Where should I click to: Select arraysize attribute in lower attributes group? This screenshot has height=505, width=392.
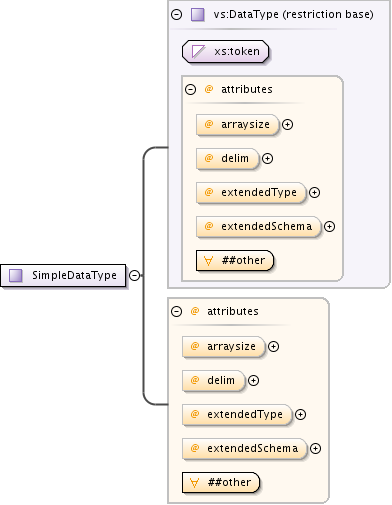tap(224, 347)
